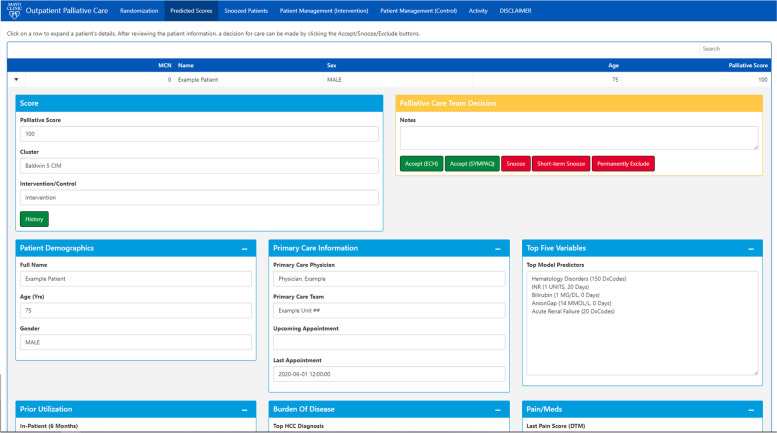The image size is (777, 433).
Task: Open the Randomization tab
Action: pos(138,11)
